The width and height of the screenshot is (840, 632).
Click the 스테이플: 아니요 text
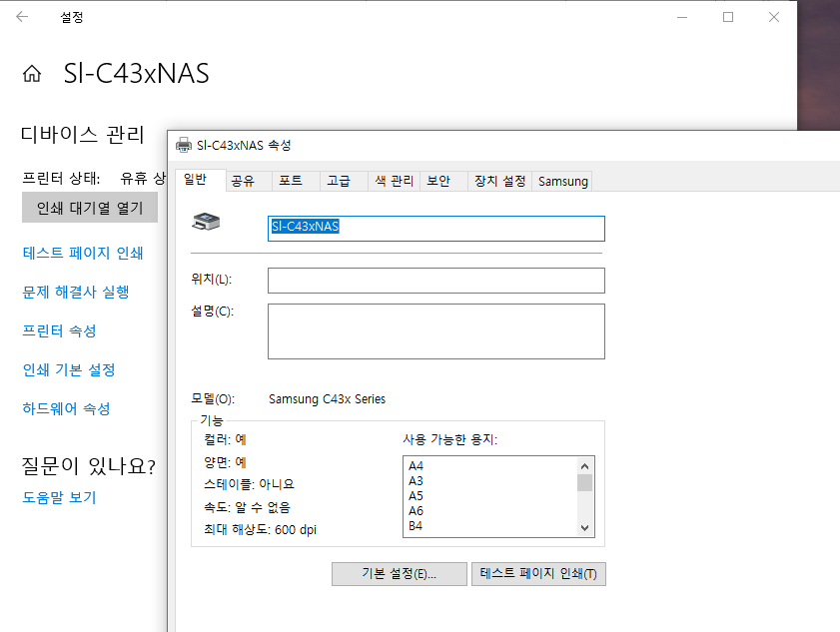click(249, 484)
